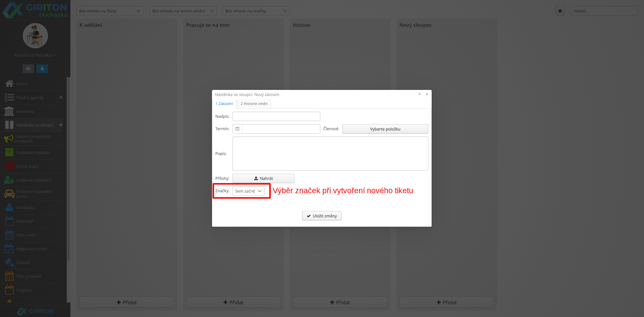
Task: Click the Hlášení provozních incidentů megaphone icon
Action: point(9,139)
